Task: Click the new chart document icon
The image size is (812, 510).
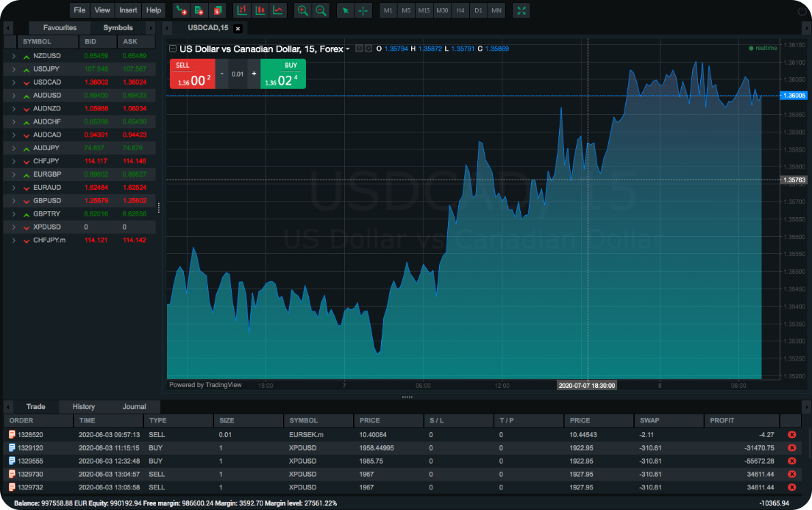Action: [x=199, y=10]
